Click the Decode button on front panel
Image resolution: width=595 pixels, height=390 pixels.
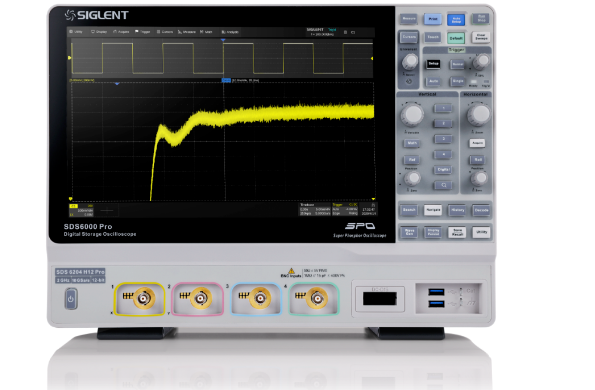[x=481, y=210]
